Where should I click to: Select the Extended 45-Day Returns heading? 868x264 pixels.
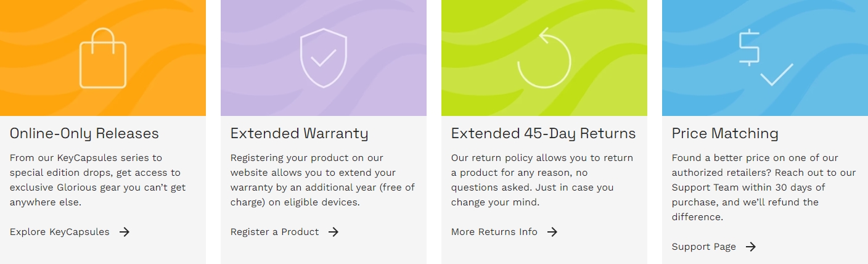pyautogui.click(x=543, y=133)
